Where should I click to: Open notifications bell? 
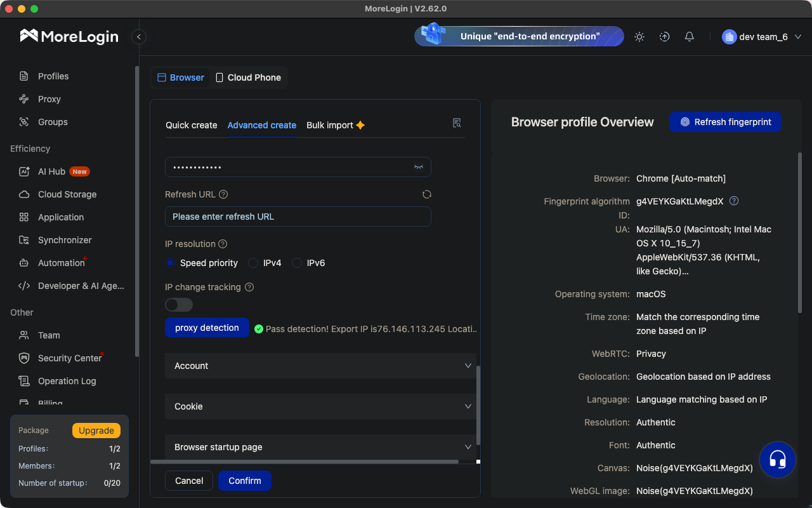click(x=690, y=37)
